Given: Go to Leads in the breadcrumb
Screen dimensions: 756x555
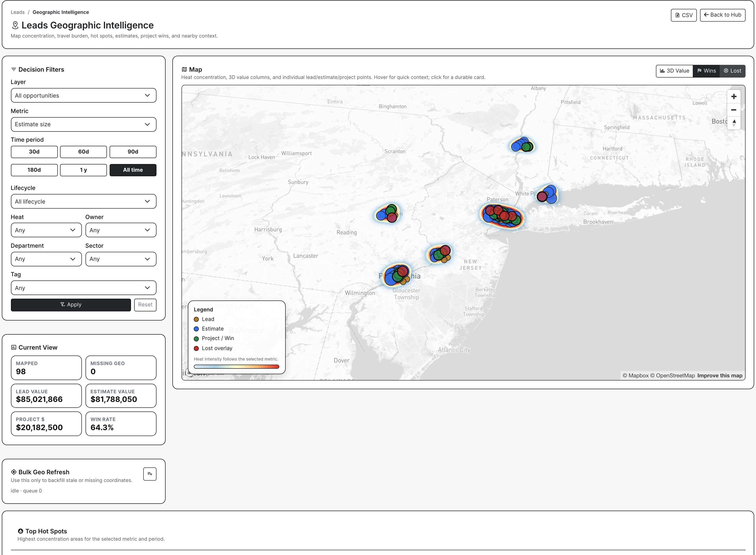Looking at the screenshot, I should click(x=18, y=12).
